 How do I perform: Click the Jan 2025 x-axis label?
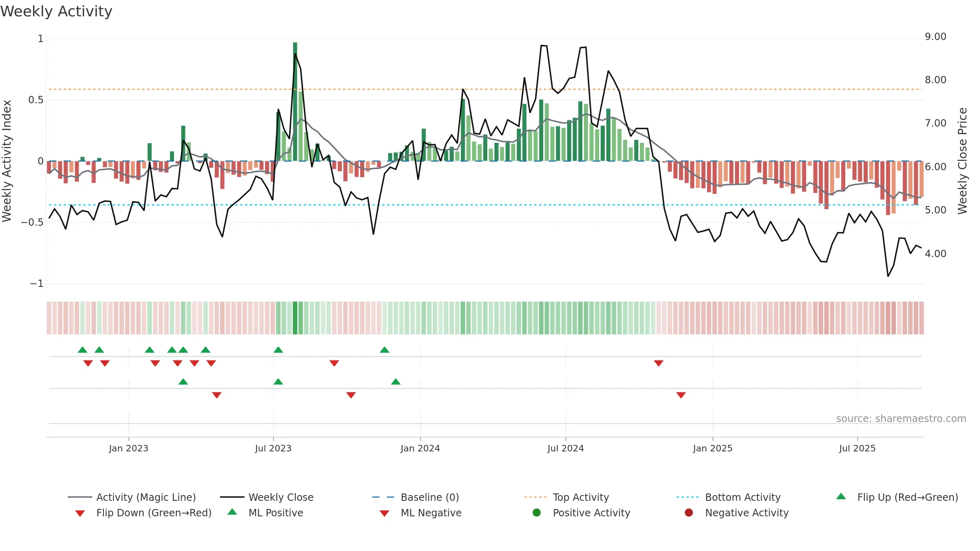[x=713, y=448]
